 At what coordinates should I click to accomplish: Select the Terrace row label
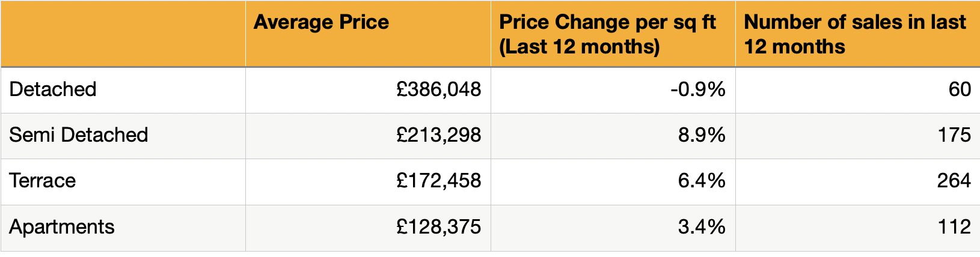pos(43,181)
